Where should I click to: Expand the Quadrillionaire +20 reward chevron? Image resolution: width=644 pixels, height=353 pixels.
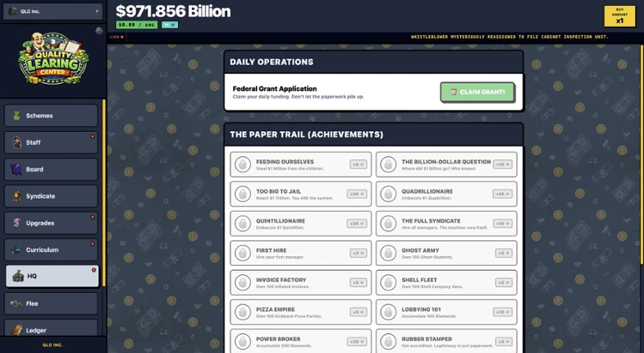point(502,194)
